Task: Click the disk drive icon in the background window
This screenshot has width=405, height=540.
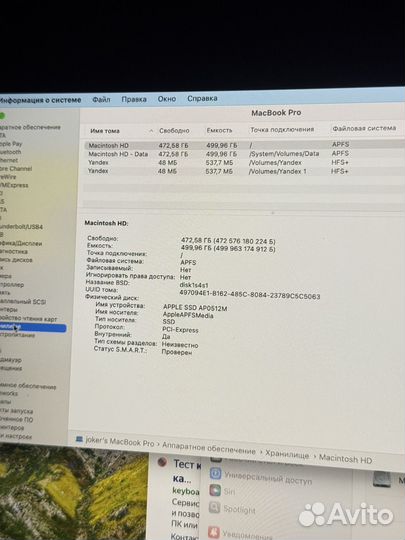Action: pos(382,480)
